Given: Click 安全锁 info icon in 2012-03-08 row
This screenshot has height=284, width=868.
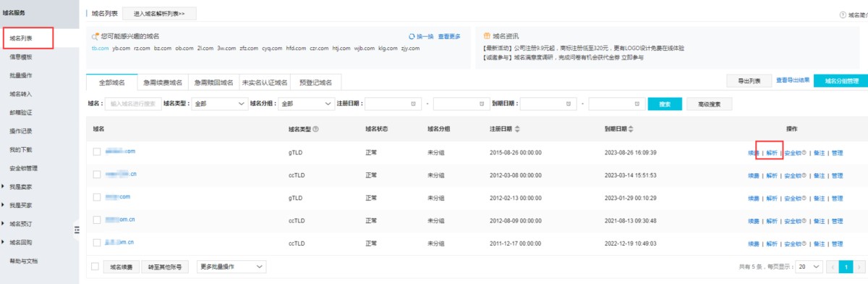Looking at the screenshot, I should coord(804,175).
